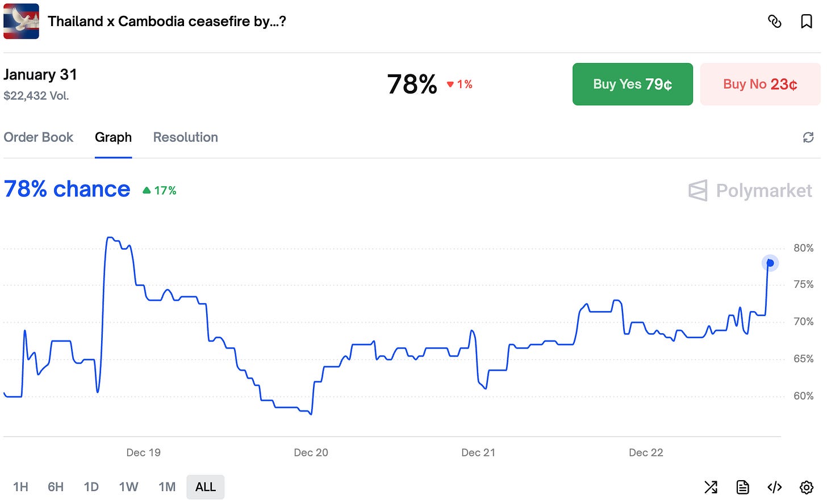Open the embed code icon
The height and width of the screenshot is (504, 827).
point(775,487)
